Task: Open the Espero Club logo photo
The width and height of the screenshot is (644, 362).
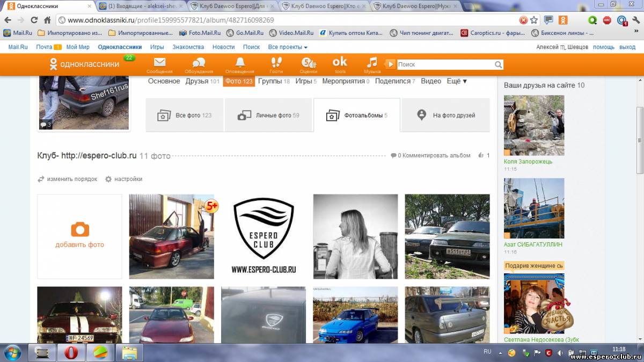Action: 264,236
